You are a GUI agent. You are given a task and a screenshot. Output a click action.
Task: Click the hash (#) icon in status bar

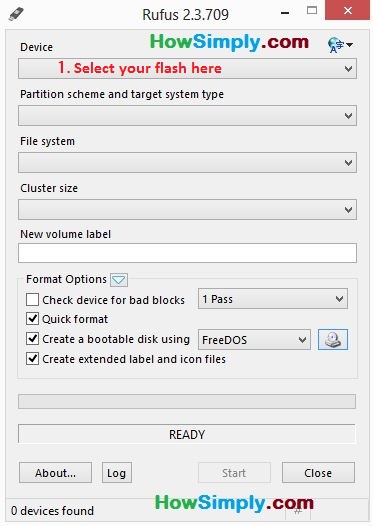click(x=298, y=511)
